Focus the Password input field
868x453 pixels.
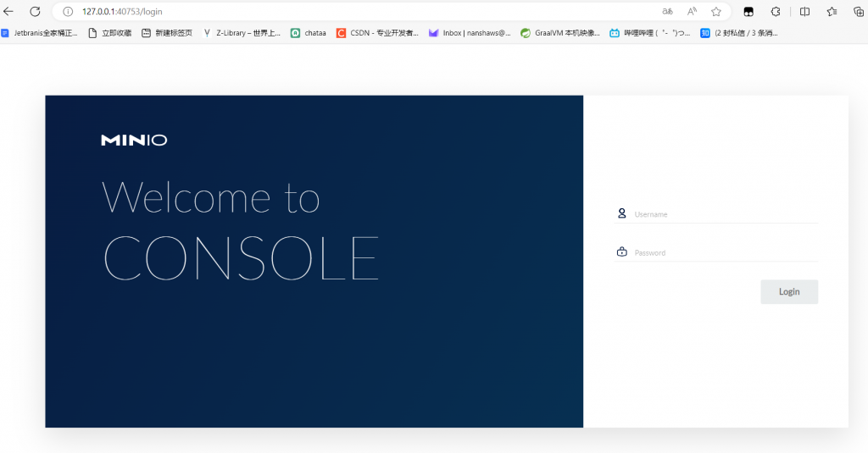point(725,252)
